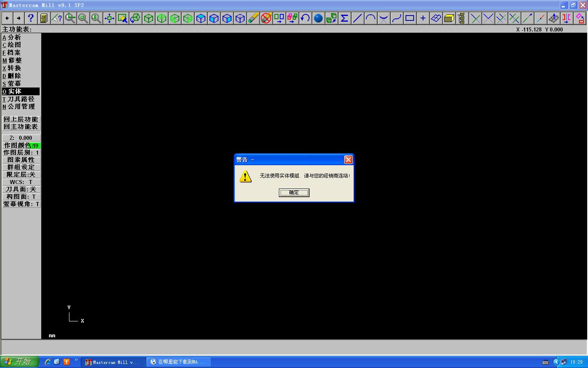The image size is (588, 368).
Task: Click the Undo curved arrow icon
Action: pyautogui.click(x=305, y=18)
